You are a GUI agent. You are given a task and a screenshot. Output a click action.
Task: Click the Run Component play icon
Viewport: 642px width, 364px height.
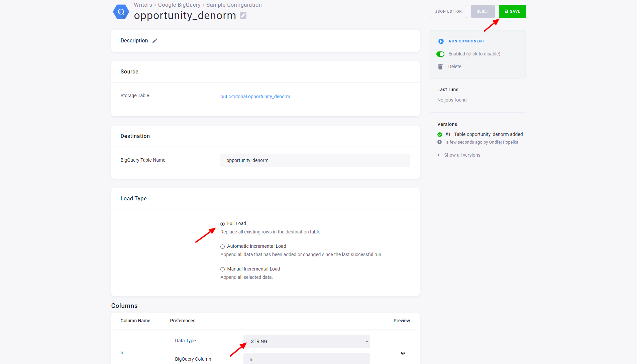(x=441, y=41)
